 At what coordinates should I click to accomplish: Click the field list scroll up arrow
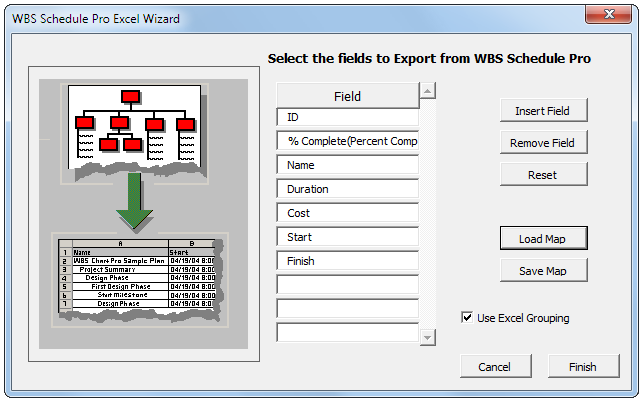(427, 90)
